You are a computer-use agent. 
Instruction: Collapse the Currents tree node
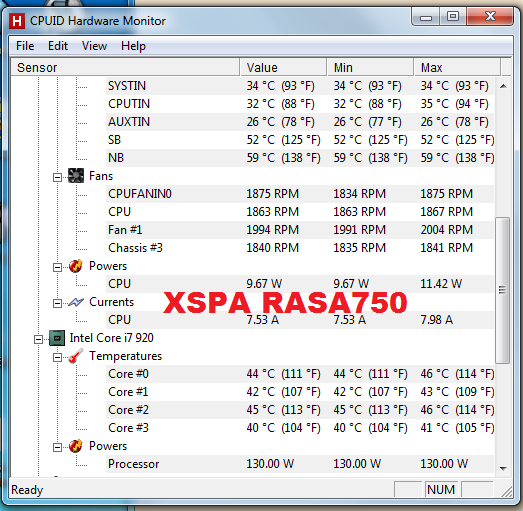[x=57, y=303]
